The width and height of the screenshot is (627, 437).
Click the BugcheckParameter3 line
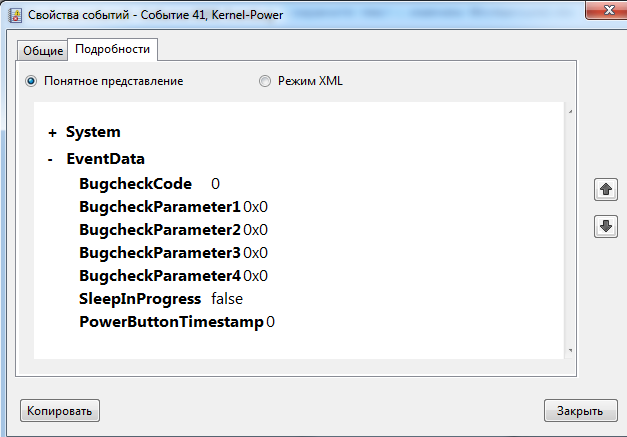[160, 253]
